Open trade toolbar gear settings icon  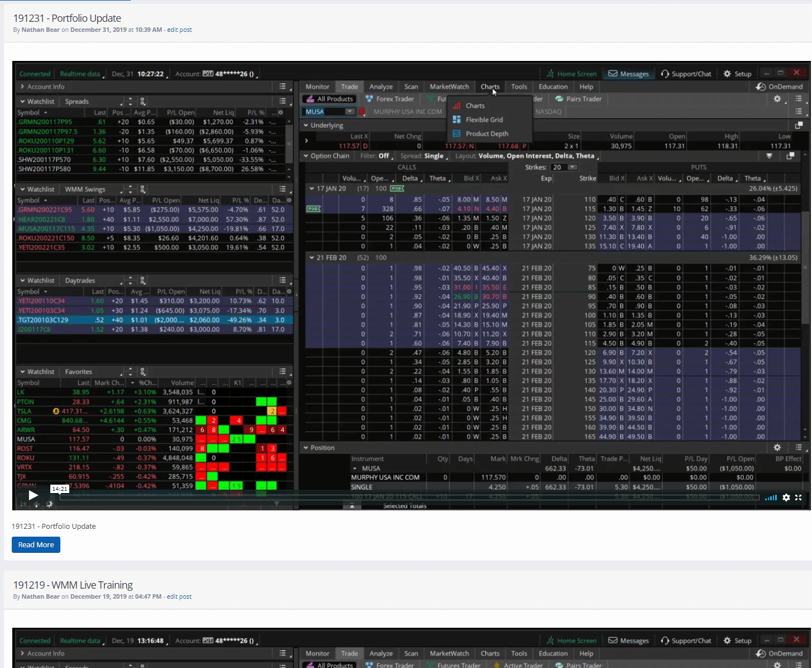[x=777, y=99]
